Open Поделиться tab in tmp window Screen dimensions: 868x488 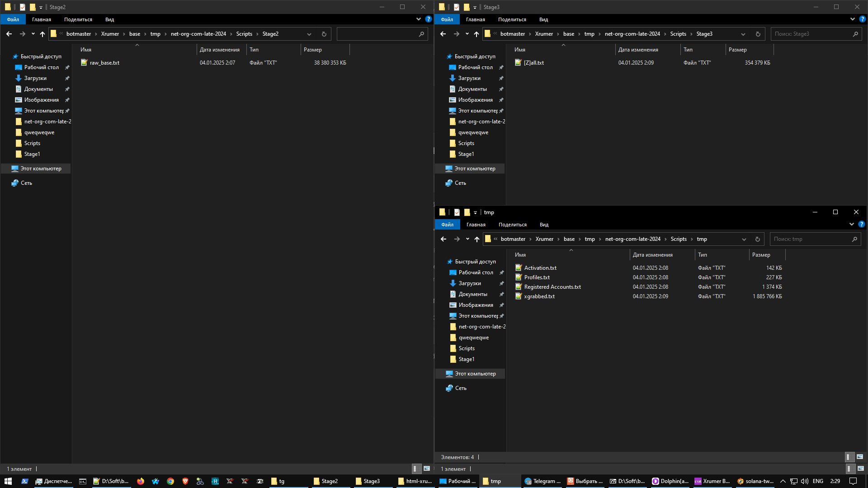click(512, 225)
